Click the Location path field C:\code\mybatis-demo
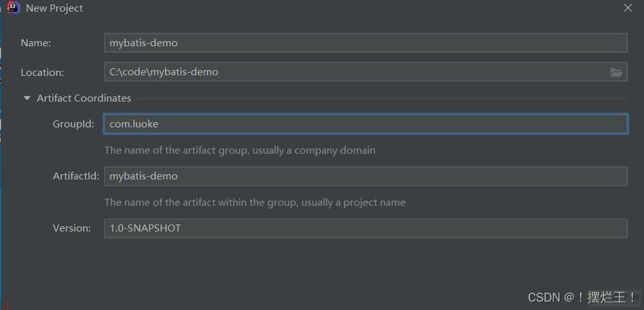The height and width of the screenshot is (310, 644). [354, 72]
